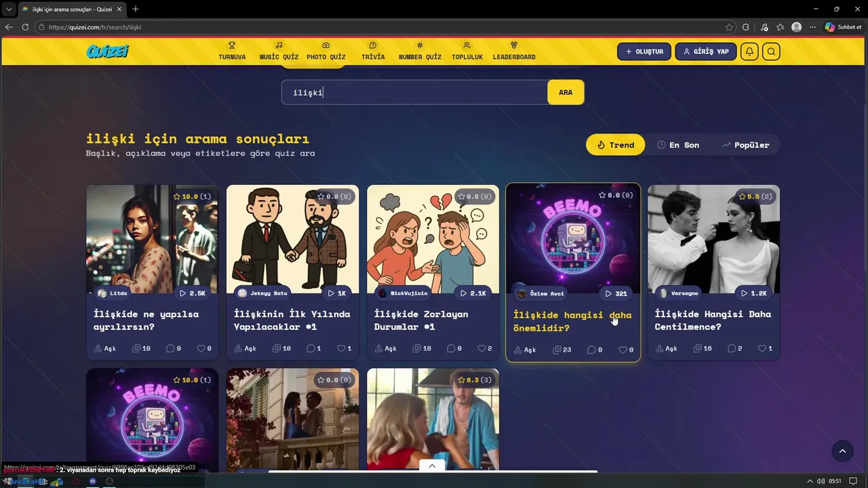Click the Beemo thumbnail by Özlem Avcı
The width and height of the screenshot is (868, 488).
tap(573, 239)
